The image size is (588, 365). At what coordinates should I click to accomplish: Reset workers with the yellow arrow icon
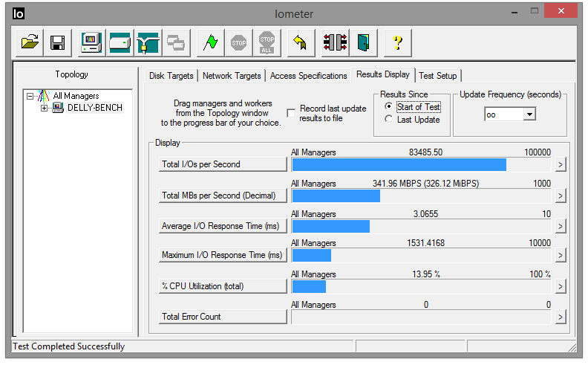[x=301, y=43]
